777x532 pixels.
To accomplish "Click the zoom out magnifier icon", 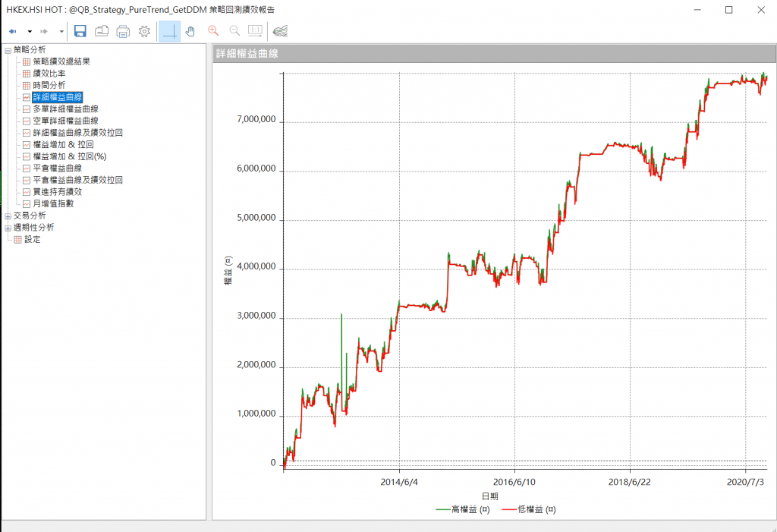I will [234, 31].
